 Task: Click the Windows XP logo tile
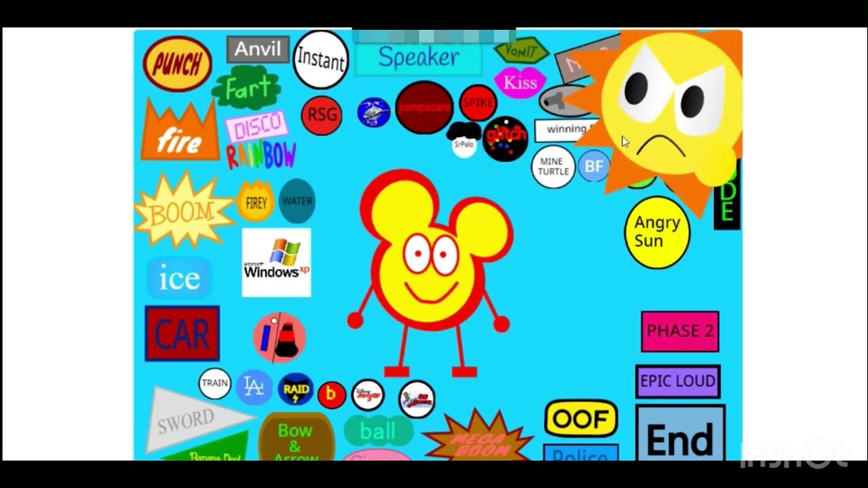[277, 262]
